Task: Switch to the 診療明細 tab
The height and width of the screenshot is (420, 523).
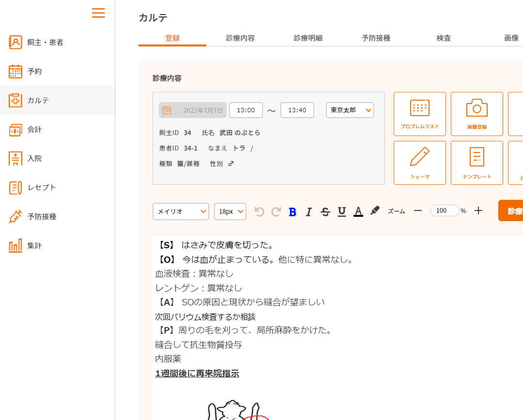Action: click(308, 38)
